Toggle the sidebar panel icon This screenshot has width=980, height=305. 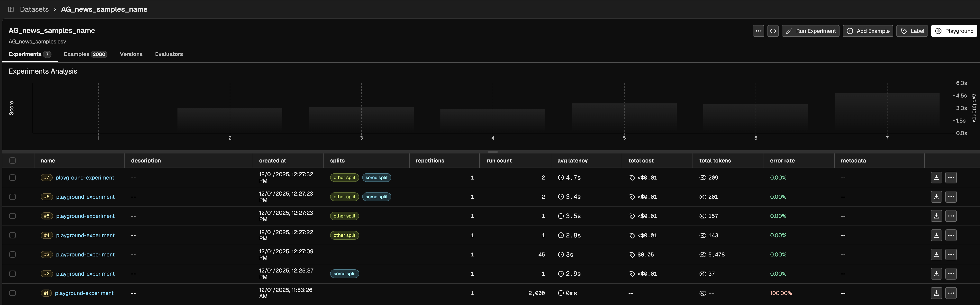pyautogui.click(x=11, y=9)
